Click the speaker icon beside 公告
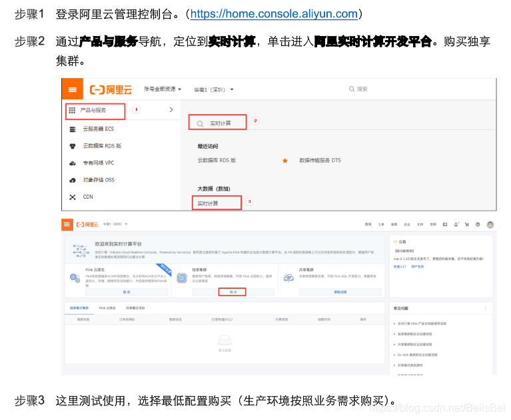The image size is (511, 420). pyautogui.click(x=395, y=241)
